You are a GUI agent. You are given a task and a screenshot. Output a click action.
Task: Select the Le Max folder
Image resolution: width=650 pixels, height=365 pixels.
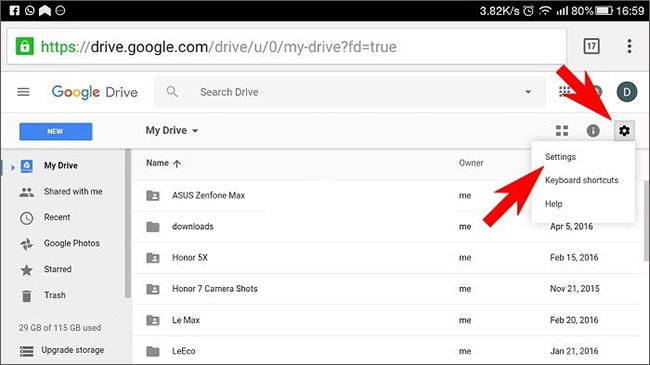coord(186,320)
